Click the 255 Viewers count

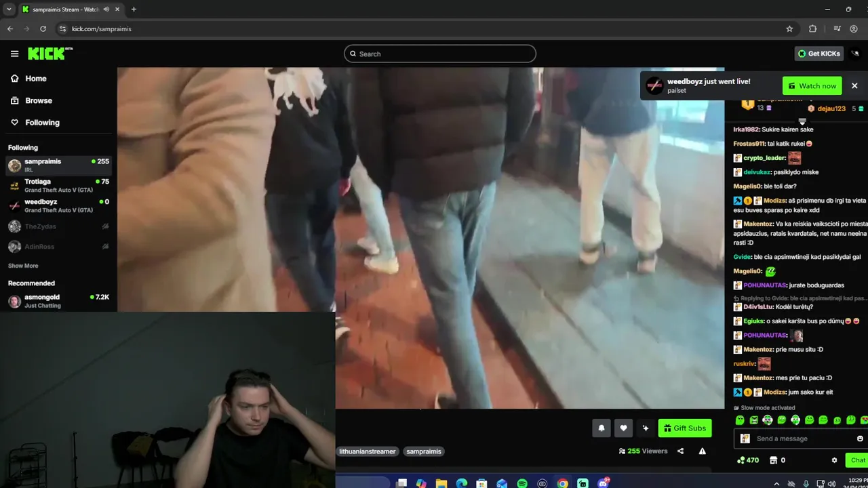[x=643, y=451]
